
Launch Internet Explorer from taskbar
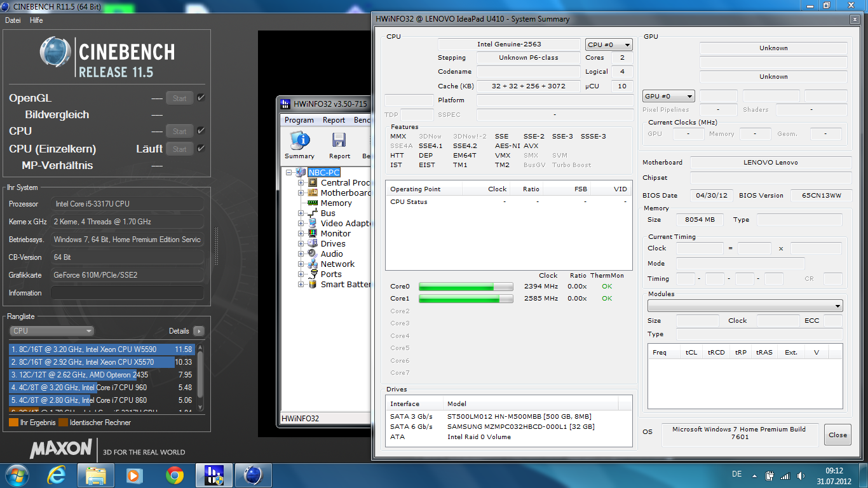coord(57,475)
